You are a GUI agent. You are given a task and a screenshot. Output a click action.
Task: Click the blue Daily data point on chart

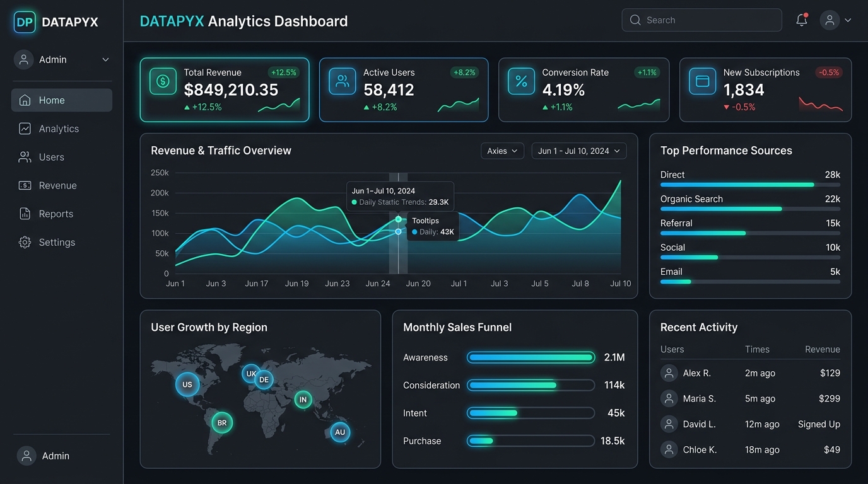point(398,232)
